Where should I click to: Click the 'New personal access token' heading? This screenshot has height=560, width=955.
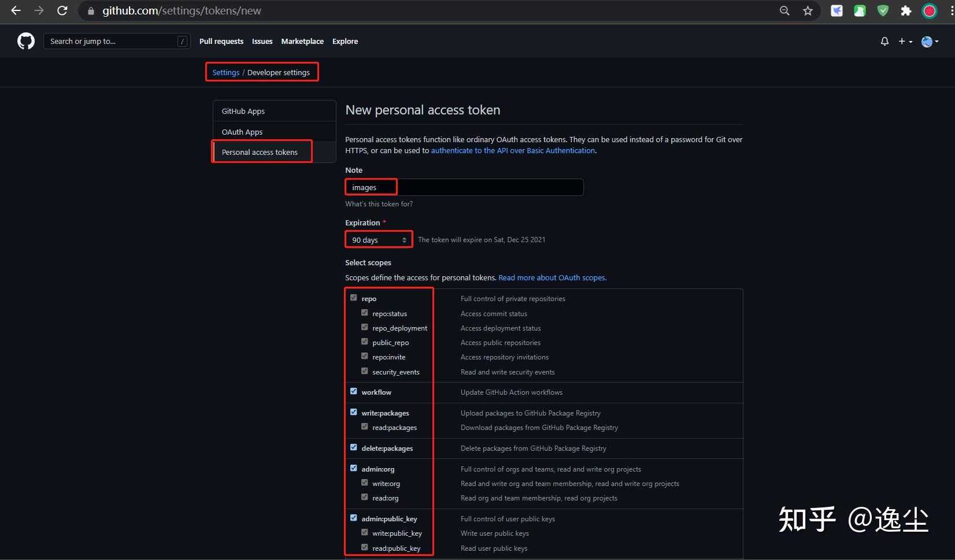pyautogui.click(x=423, y=110)
